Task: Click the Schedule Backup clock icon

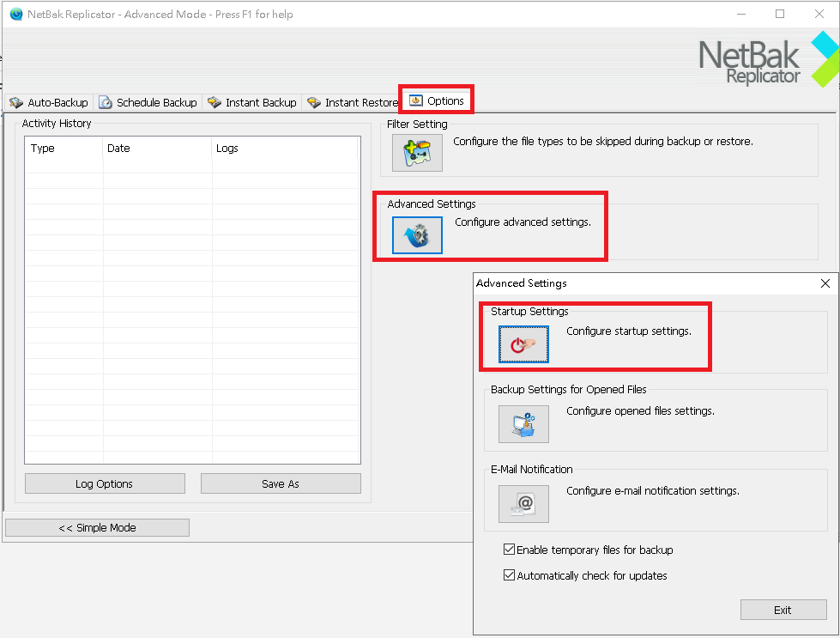Action: (106, 102)
